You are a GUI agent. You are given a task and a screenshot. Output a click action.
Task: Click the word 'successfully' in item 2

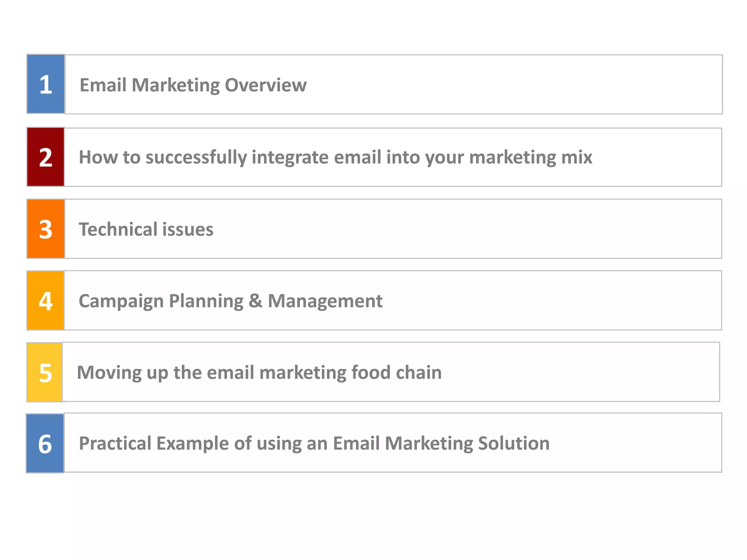point(196,158)
